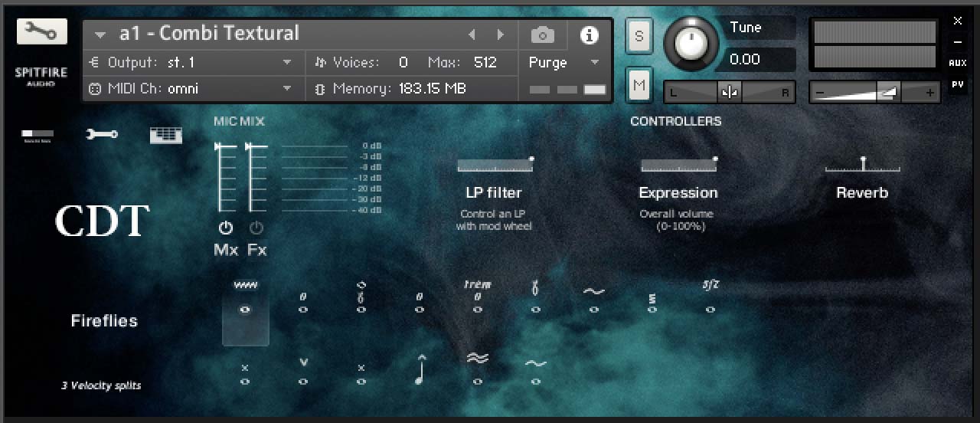Click the AUX button

tap(957, 63)
